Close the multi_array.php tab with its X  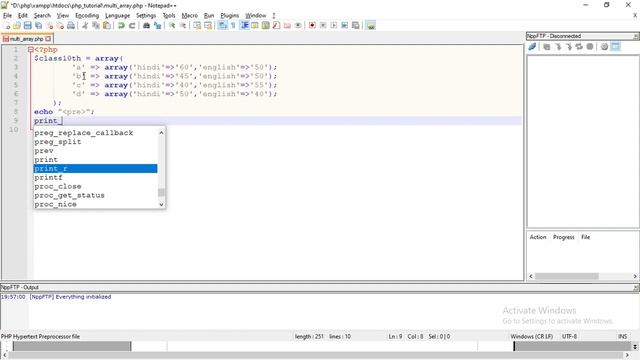48,39
